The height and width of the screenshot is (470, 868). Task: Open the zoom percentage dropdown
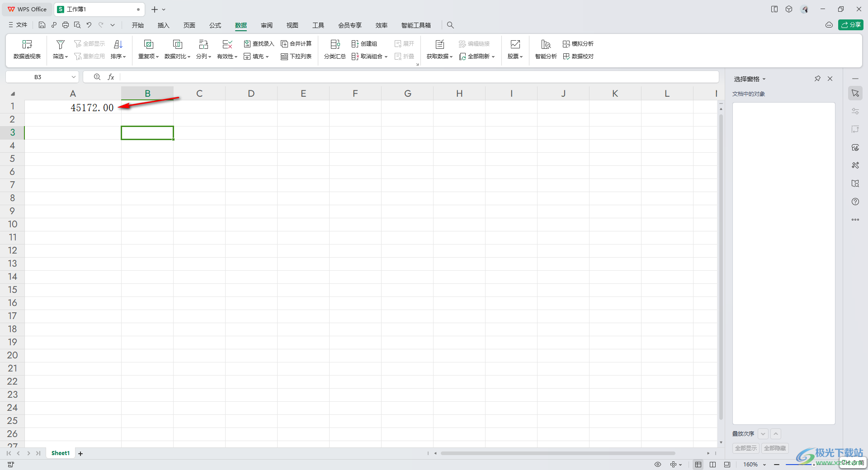[x=764, y=465]
